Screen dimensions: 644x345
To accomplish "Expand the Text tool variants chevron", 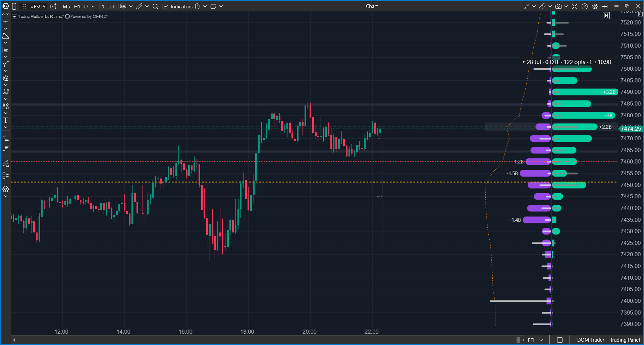I will 6,127.
